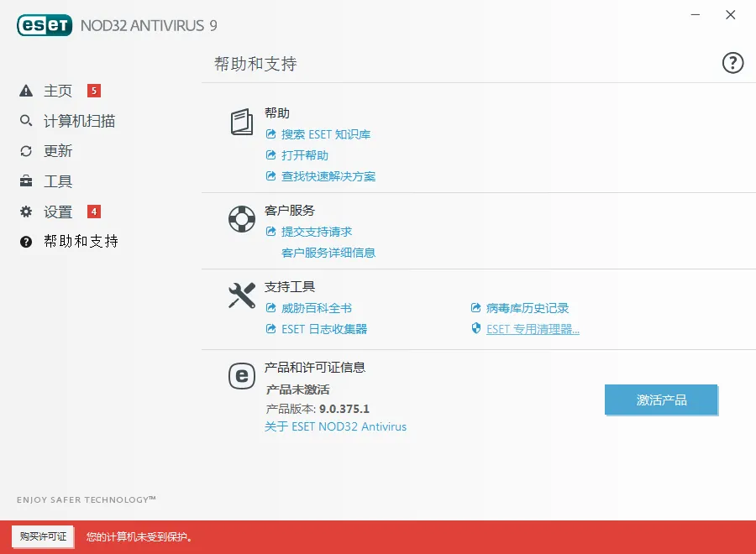
Task: Click the 购买许可证 button at bottom left
Action: [x=42, y=536]
